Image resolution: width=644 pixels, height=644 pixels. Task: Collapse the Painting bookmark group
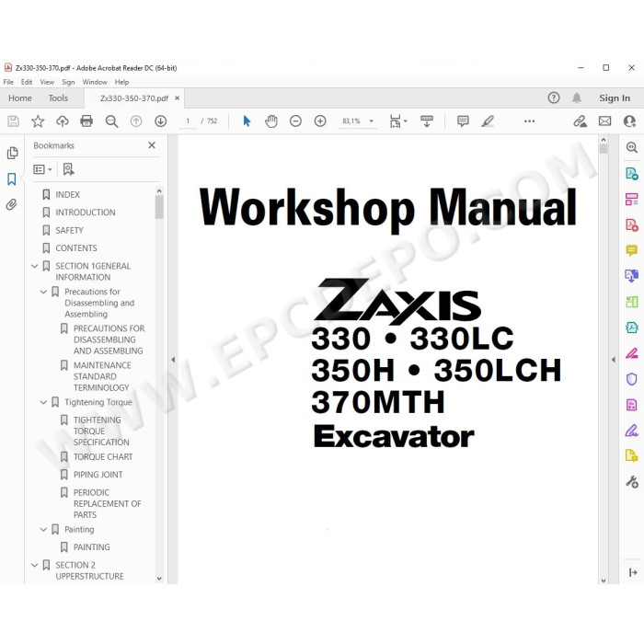click(x=43, y=529)
